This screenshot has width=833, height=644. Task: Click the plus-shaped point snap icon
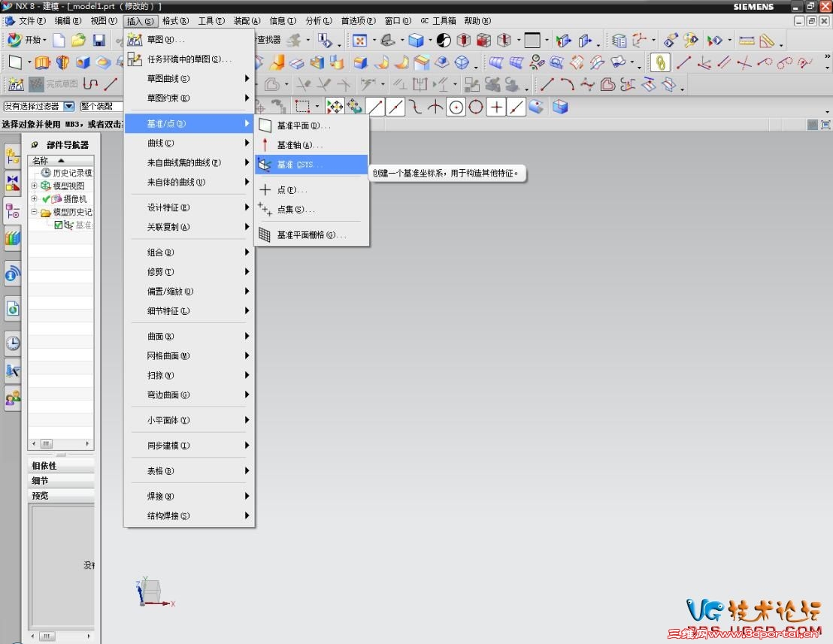[496, 107]
